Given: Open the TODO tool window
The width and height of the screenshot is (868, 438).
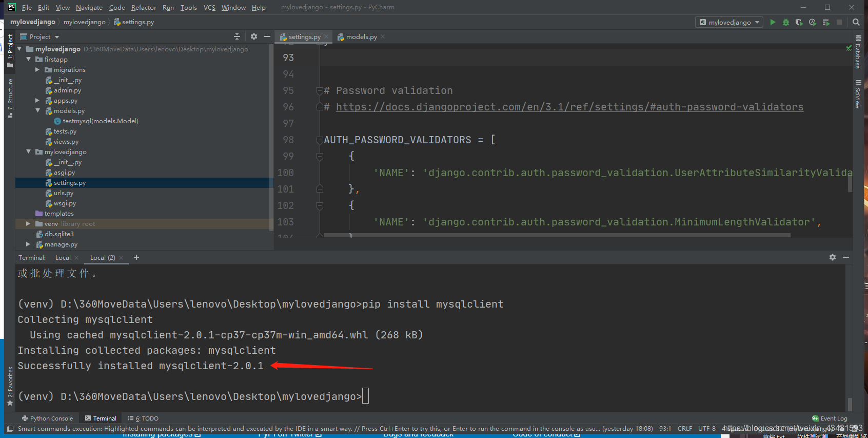Looking at the screenshot, I should (143, 418).
